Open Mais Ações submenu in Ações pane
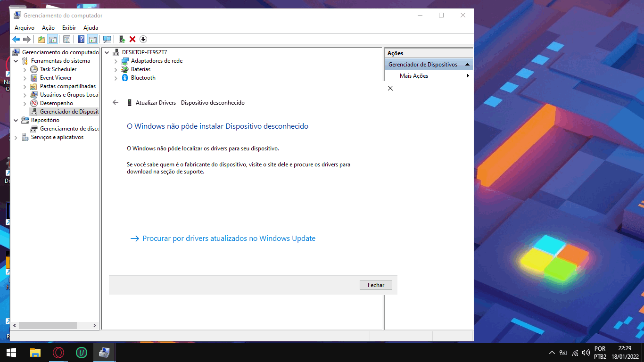 [429, 76]
